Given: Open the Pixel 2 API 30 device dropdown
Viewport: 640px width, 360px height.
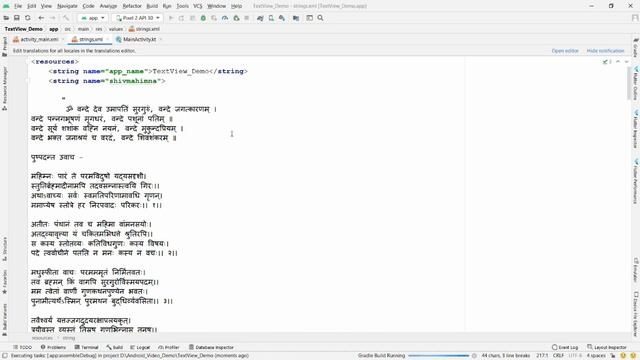Looking at the screenshot, I should pyautogui.click(x=138, y=18).
